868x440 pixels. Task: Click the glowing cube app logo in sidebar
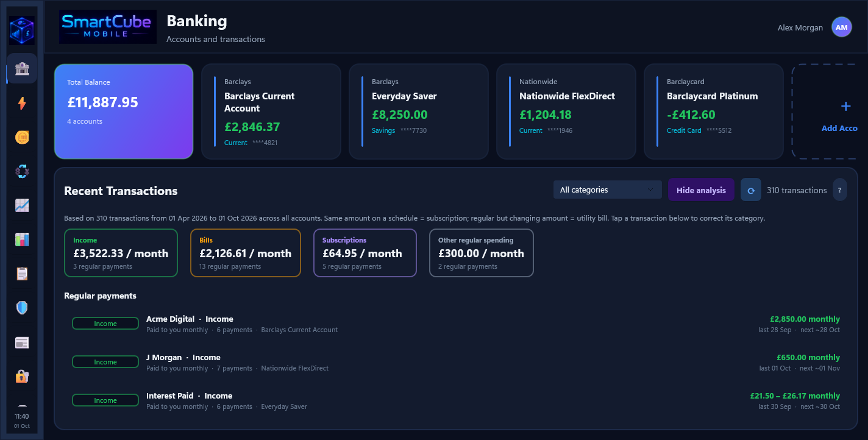point(22,30)
